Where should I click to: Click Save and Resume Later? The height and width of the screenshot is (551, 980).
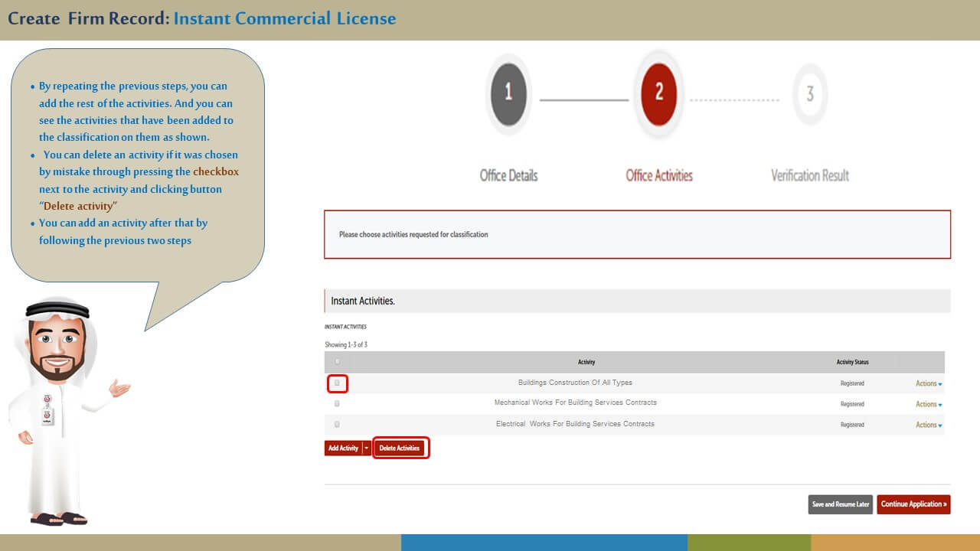click(840, 504)
